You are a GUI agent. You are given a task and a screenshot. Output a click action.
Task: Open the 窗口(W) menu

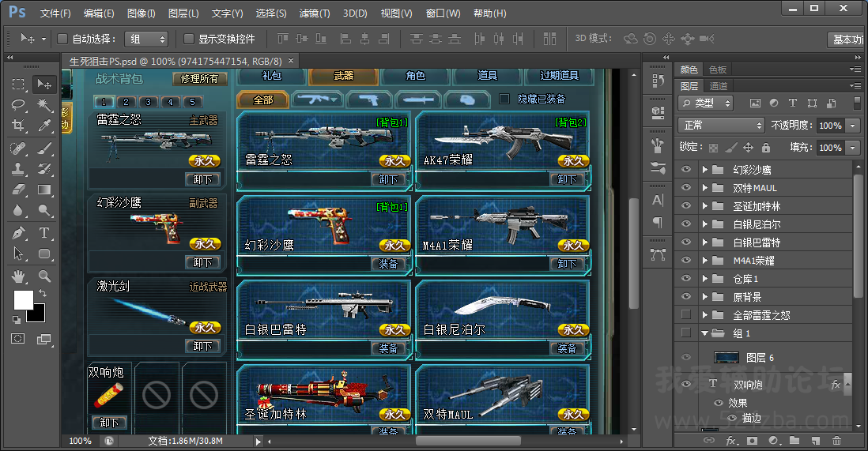(x=443, y=13)
